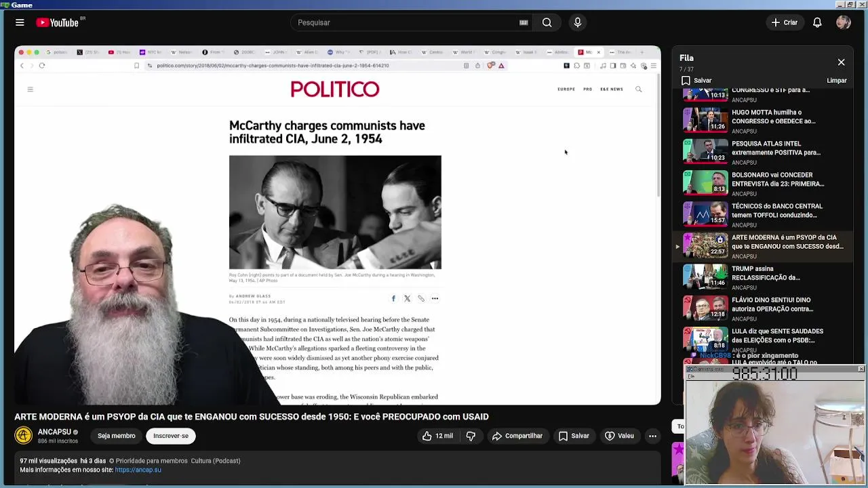Open YouTube notifications bell

pos(817,22)
